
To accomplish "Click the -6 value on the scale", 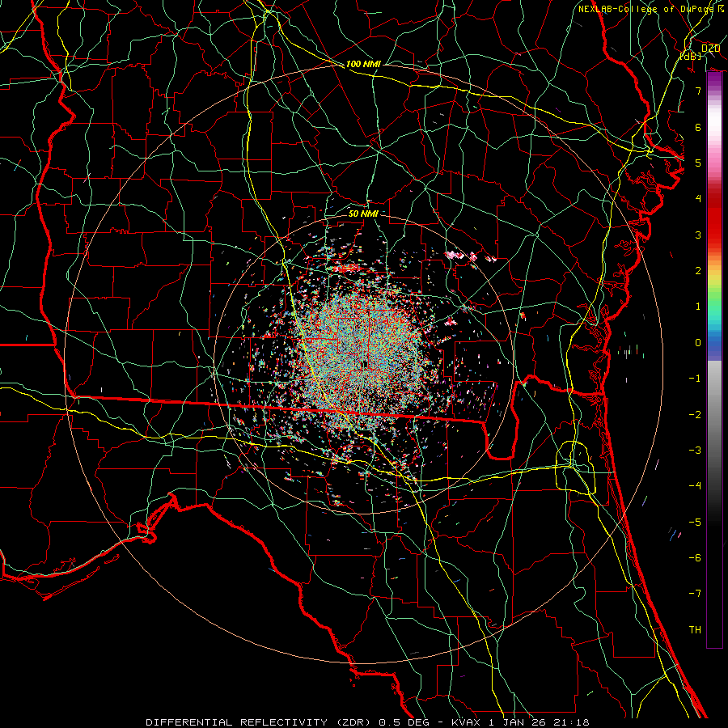I will tap(695, 557).
